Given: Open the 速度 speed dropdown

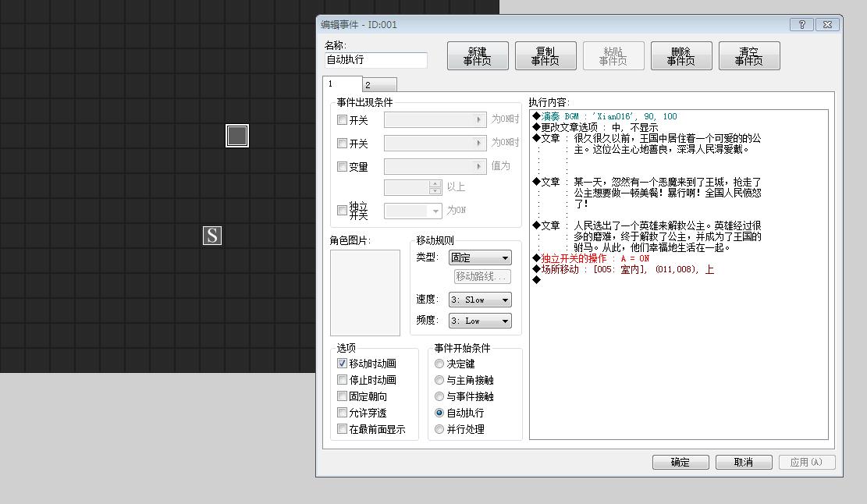Looking at the screenshot, I should (480, 300).
